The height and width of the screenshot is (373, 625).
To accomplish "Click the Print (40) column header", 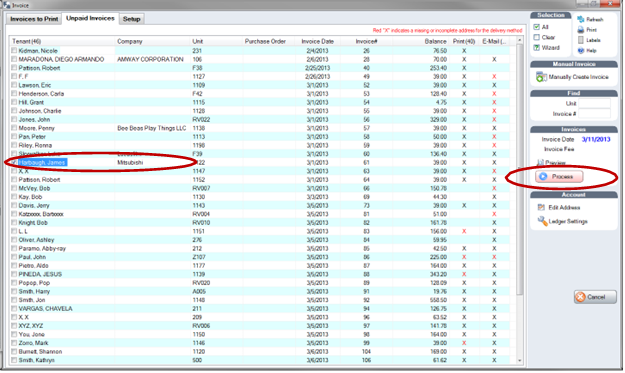I will [x=464, y=41].
